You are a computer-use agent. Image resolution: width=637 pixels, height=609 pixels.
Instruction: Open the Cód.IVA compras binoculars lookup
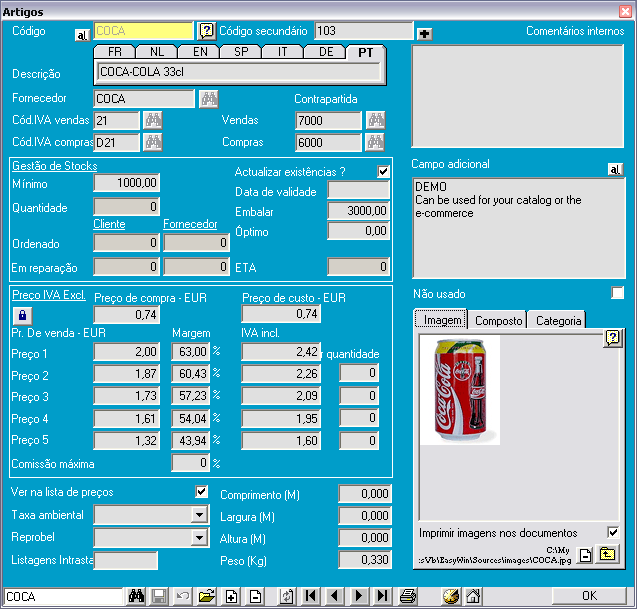click(x=153, y=142)
